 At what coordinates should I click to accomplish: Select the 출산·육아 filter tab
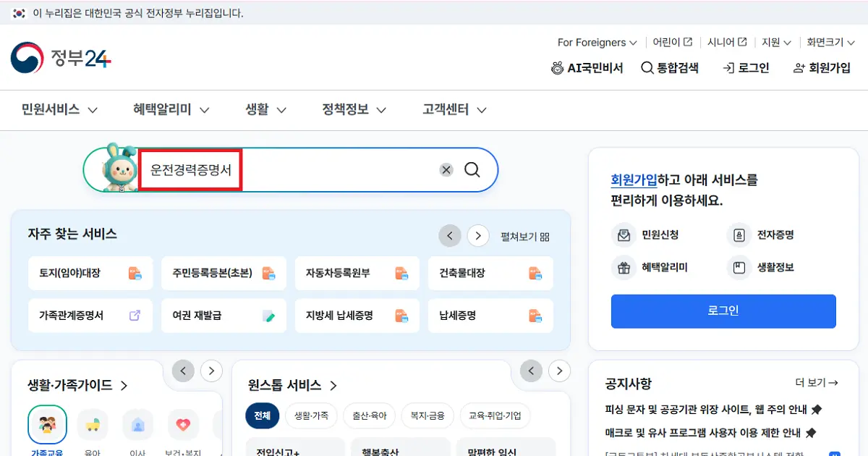point(369,415)
